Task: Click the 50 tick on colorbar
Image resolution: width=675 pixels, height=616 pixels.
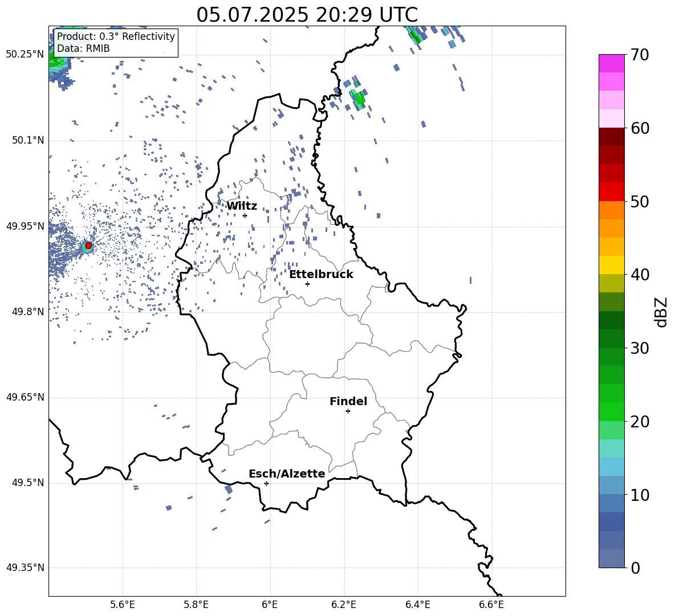Action: 640,201
